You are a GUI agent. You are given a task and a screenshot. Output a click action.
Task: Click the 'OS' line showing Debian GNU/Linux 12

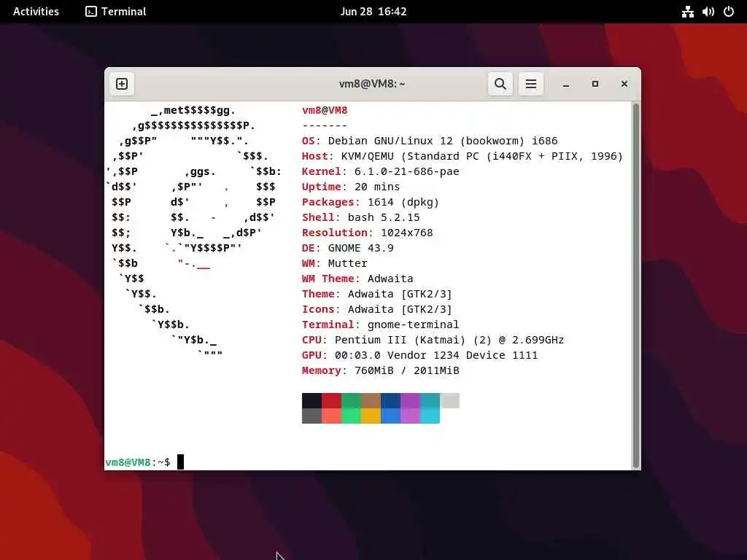pyautogui.click(x=430, y=141)
